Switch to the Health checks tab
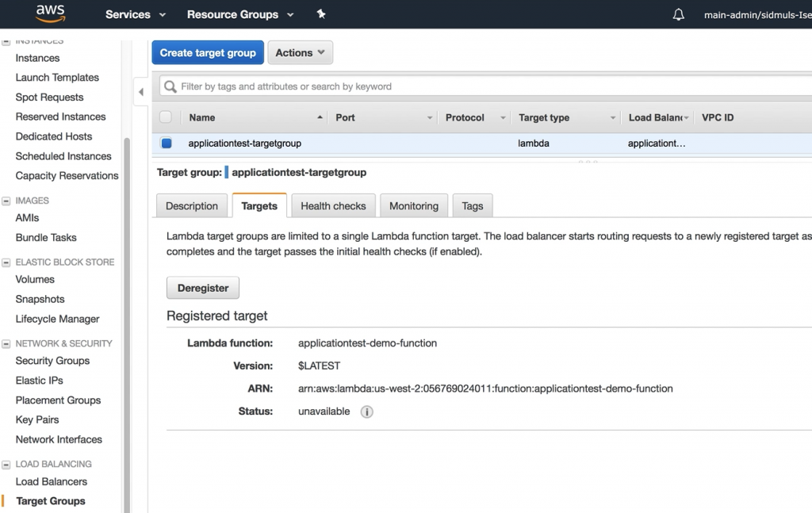 click(333, 205)
